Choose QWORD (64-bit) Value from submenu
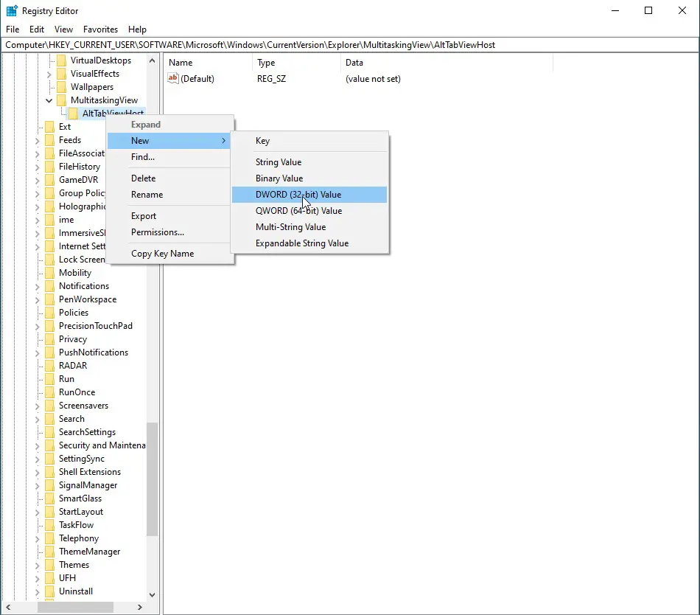The image size is (700, 615). click(x=309, y=211)
